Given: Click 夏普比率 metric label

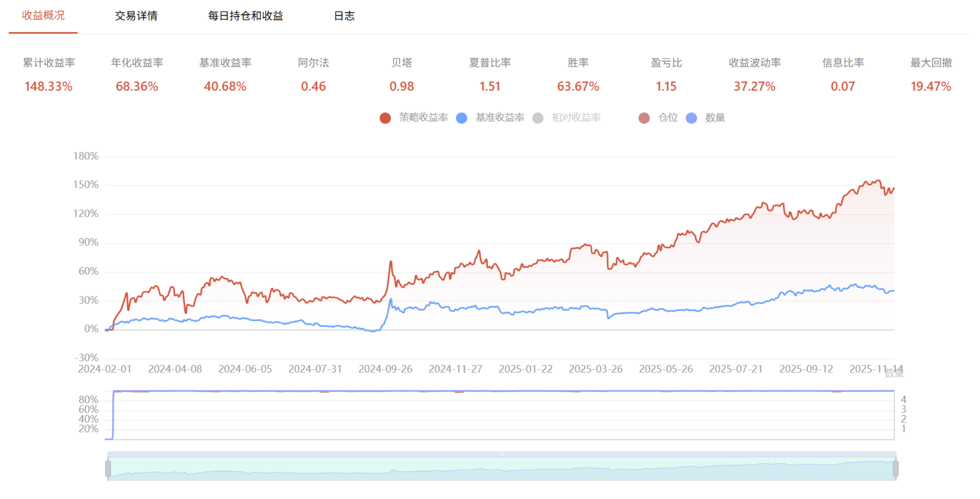Looking at the screenshot, I should (x=490, y=63).
